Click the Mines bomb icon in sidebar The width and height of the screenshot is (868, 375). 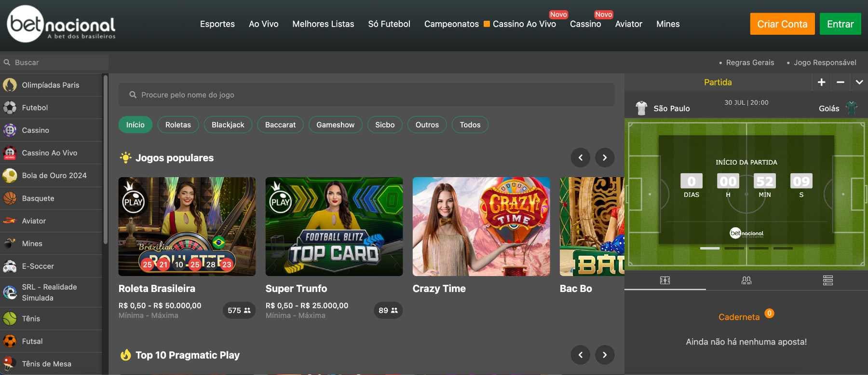pos(10,244)
